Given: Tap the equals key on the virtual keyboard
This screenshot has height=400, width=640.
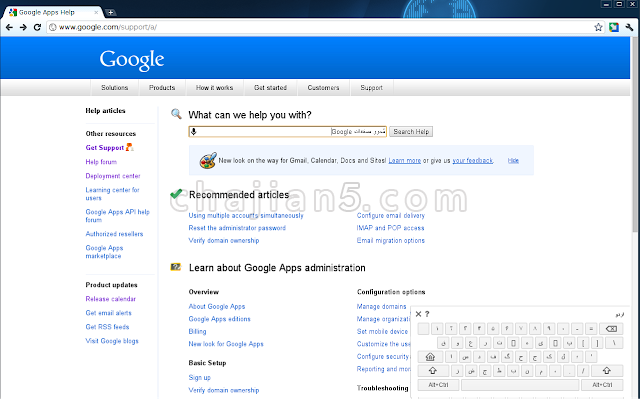Looking at the screenshot, I should [591, 329].
